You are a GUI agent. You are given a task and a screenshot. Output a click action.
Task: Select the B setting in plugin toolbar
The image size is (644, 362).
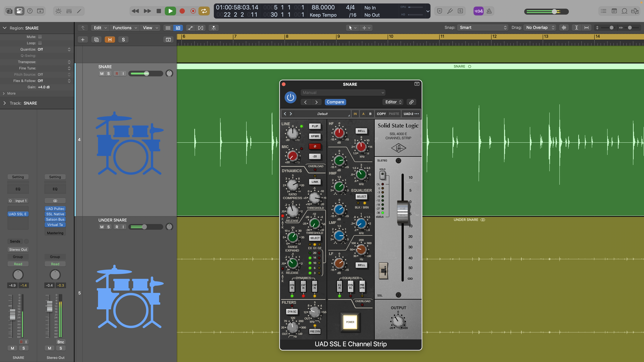click(370, 114)
